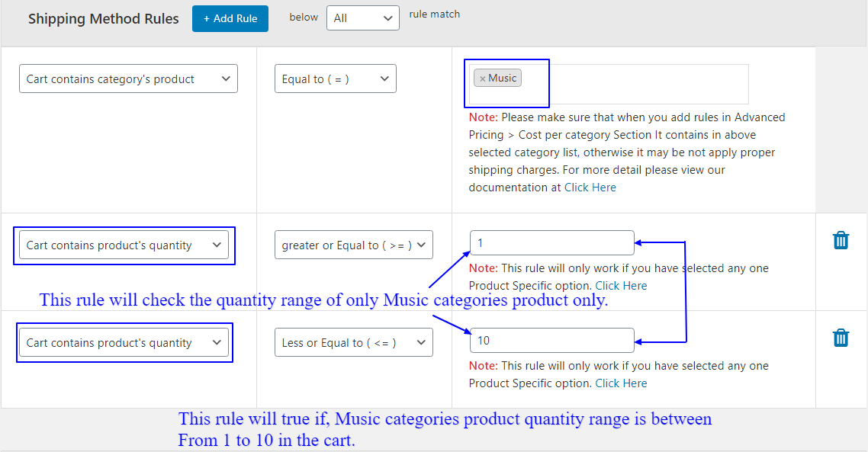Click the 'rule match' label text
The image size is (868, 452).
[435, 14]
